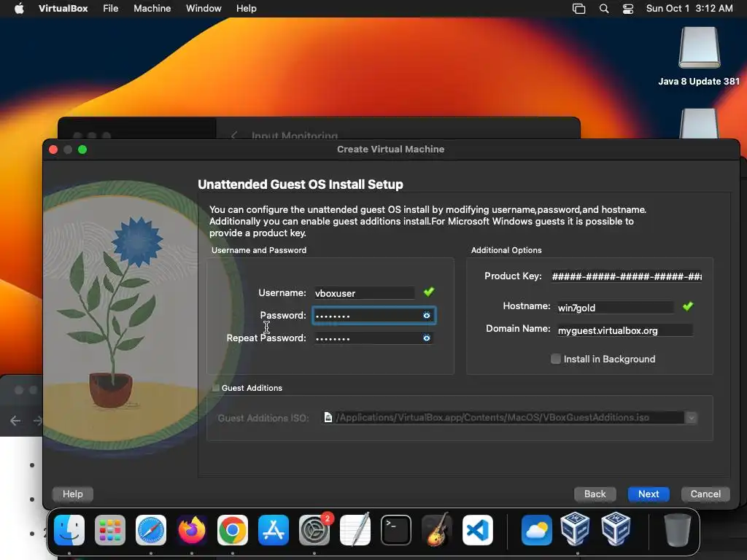The width and height of the screenshot is (747, 560).
Task: Open the VirtualBox application menu
Action: (63, 9)
